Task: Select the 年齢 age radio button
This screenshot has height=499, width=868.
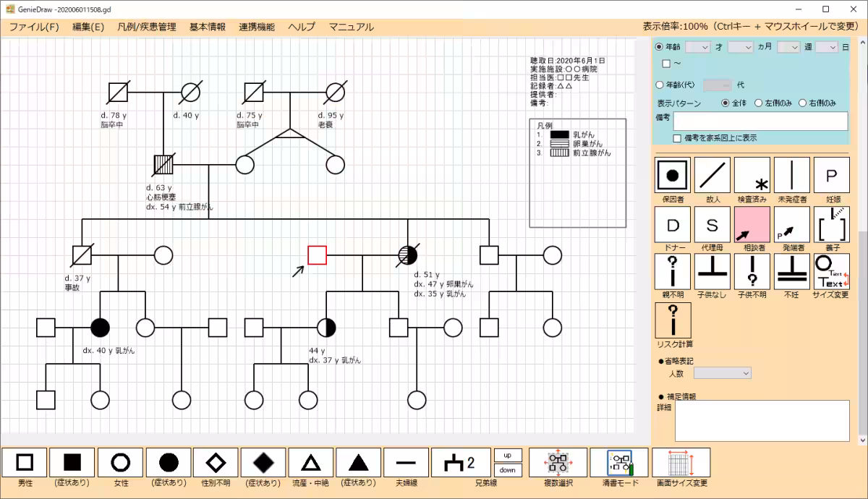Action: point(659,47)
